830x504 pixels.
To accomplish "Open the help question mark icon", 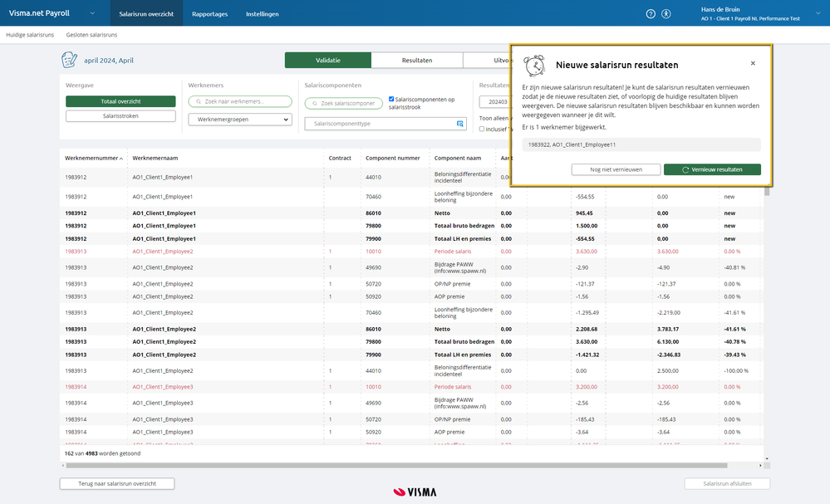I will (x=651, y=14).
